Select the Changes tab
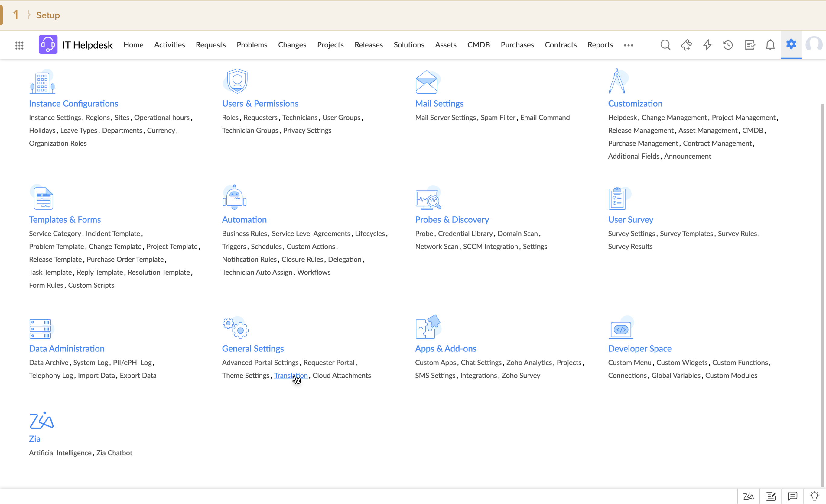 point(292,45)
